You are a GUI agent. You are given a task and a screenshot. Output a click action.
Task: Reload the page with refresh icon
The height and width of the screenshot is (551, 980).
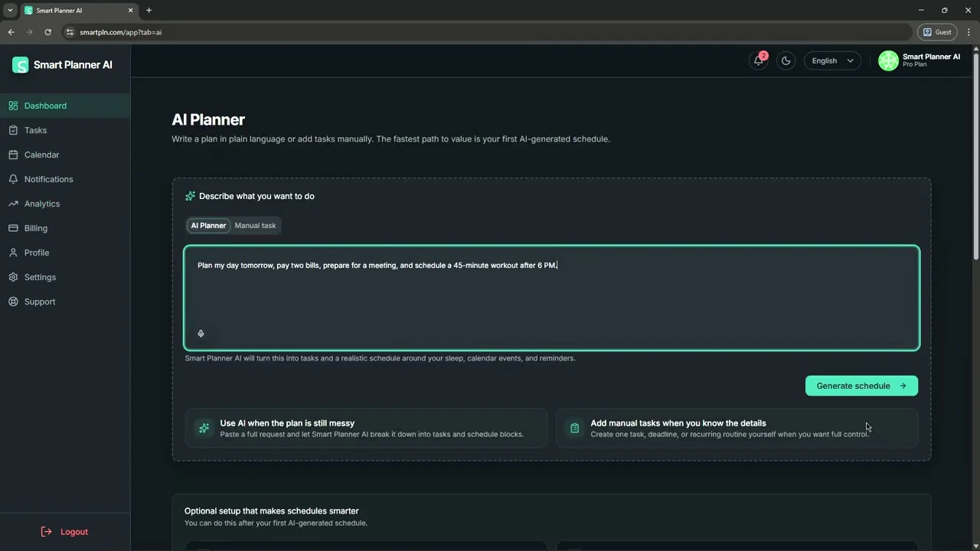click(x=47, y=32)
